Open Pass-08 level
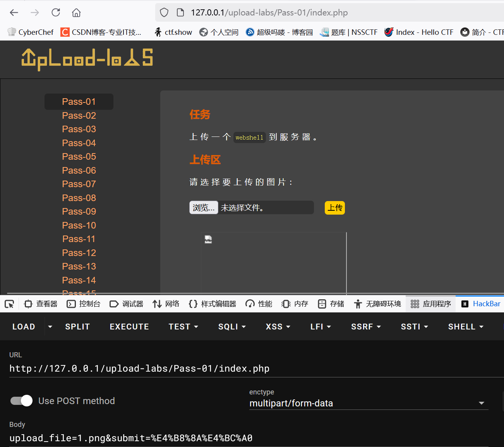 point(79,198)
